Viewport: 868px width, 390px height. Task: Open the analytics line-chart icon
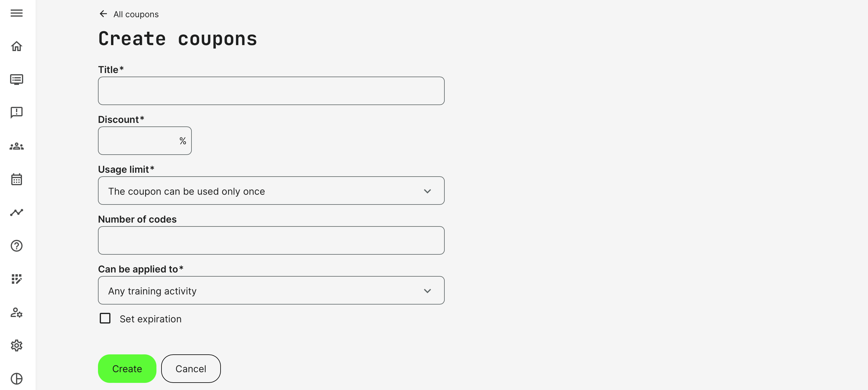[17, 213]
